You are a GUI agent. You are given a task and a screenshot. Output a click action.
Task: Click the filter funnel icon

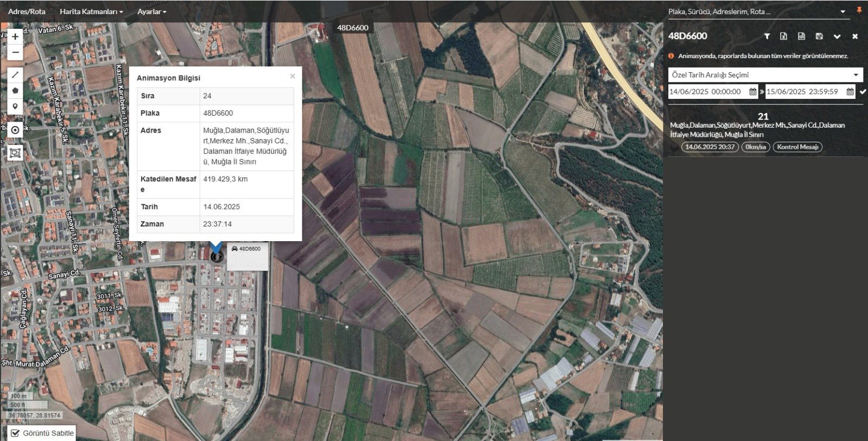767,36
